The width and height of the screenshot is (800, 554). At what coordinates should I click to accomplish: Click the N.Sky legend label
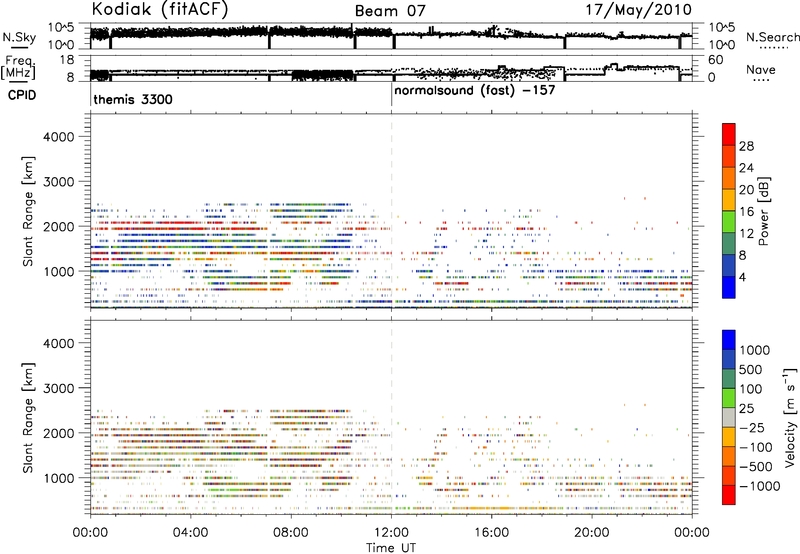pyautogui.click(x=19, y=37)
